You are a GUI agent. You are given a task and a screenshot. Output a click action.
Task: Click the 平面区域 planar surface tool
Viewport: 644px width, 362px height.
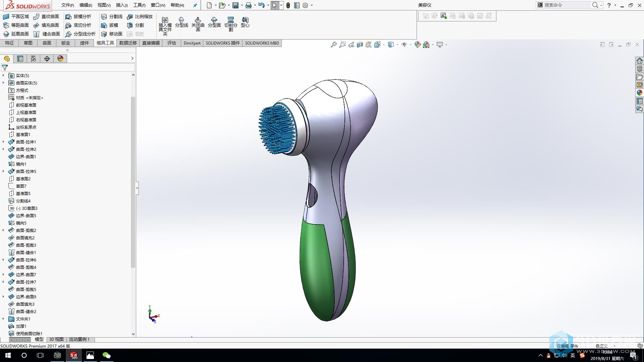(16, 16)
